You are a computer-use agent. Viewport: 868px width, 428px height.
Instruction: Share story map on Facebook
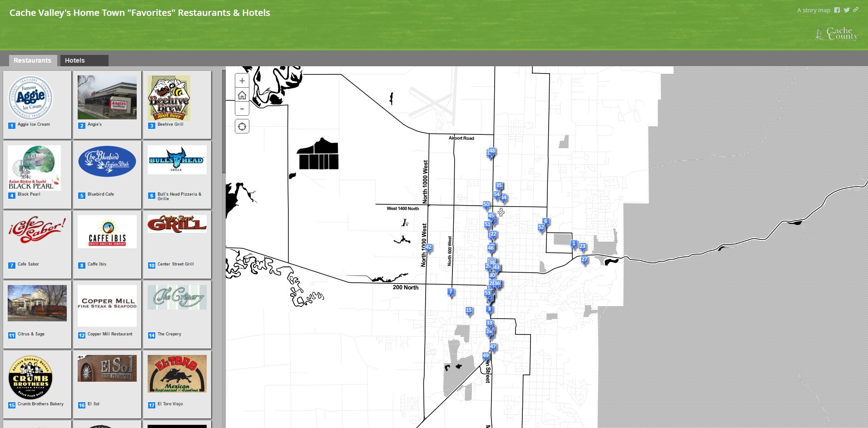coord(837,10)
